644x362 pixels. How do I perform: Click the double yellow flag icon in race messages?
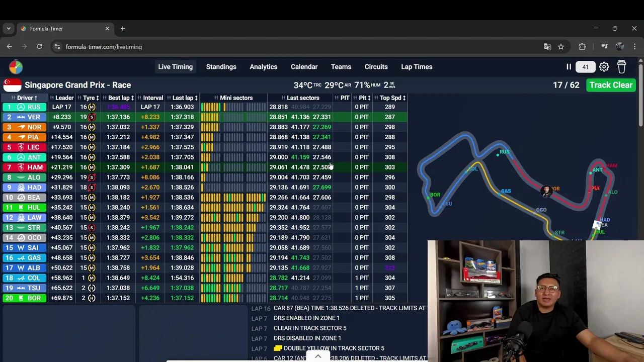tap(278, 348)
